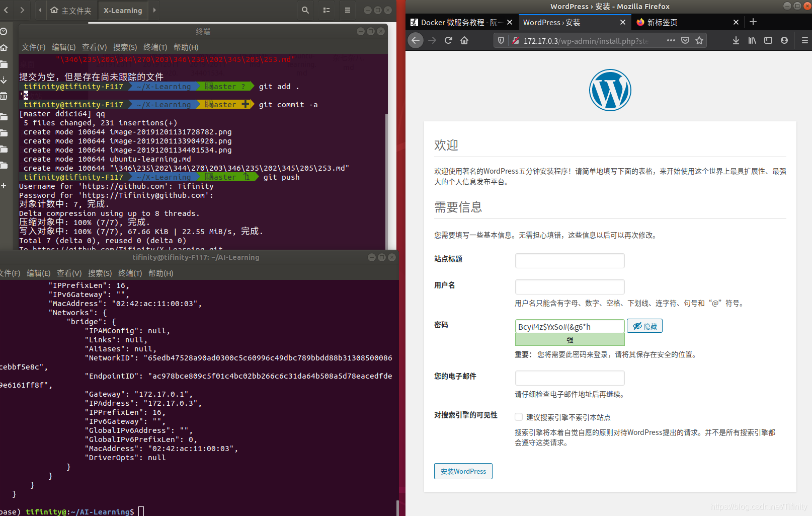
Task: Open the Firefox home page
Action: coord(464,40)
